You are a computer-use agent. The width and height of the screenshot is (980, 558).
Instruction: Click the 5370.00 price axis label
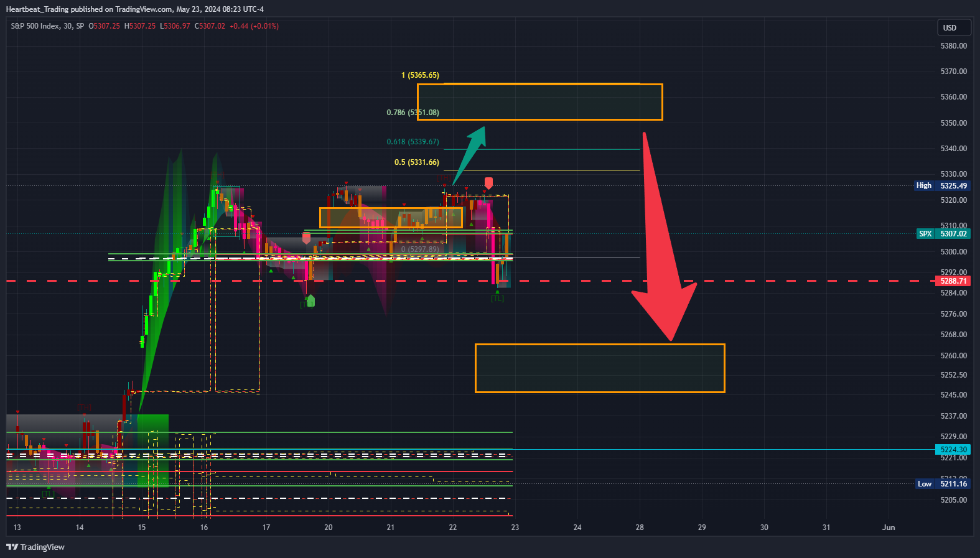[x=954, y=72]
